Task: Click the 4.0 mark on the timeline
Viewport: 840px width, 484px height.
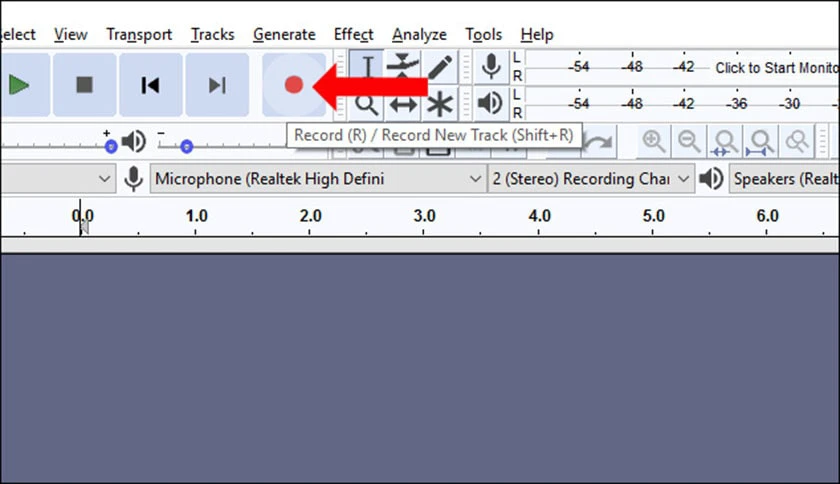Action: tap(539, 216)
